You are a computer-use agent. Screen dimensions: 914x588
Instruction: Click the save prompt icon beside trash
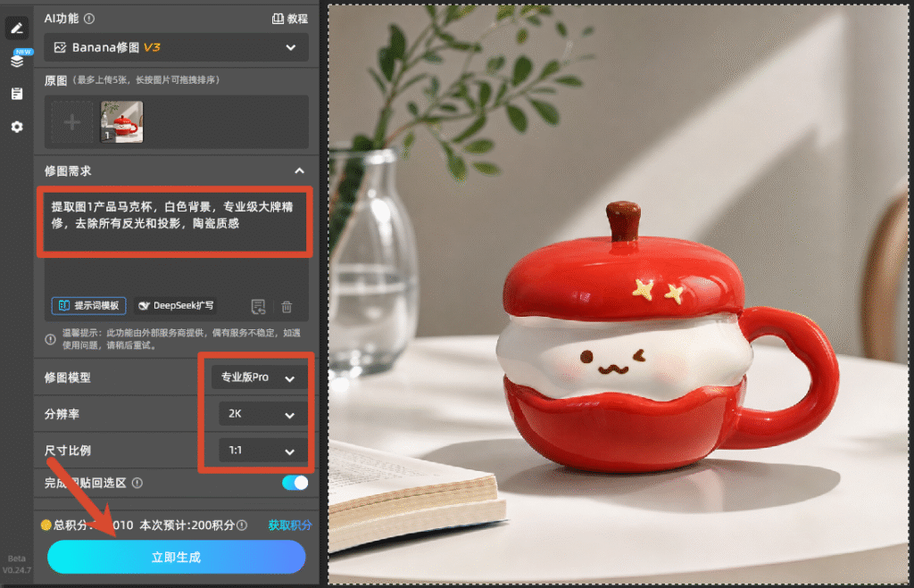point(258,307)
